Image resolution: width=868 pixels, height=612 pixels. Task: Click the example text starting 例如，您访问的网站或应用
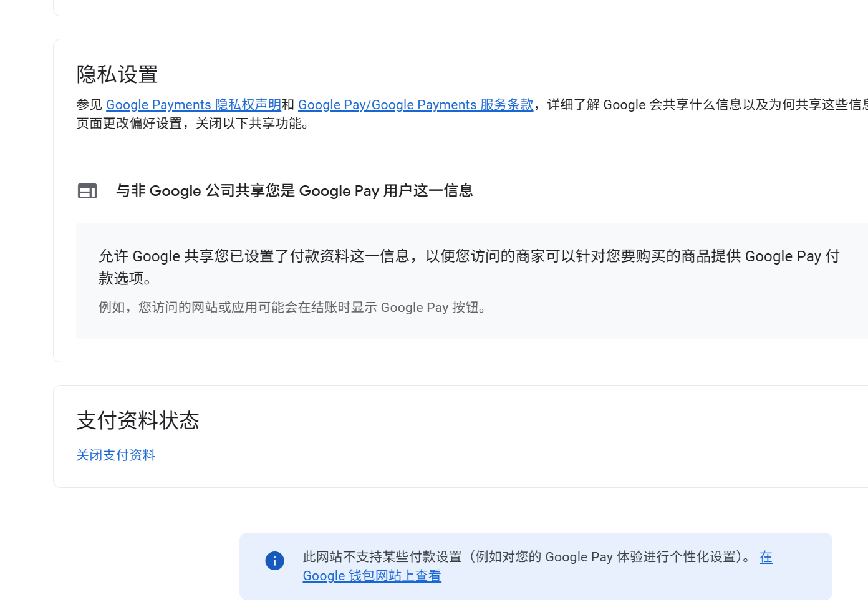[292, 307]
